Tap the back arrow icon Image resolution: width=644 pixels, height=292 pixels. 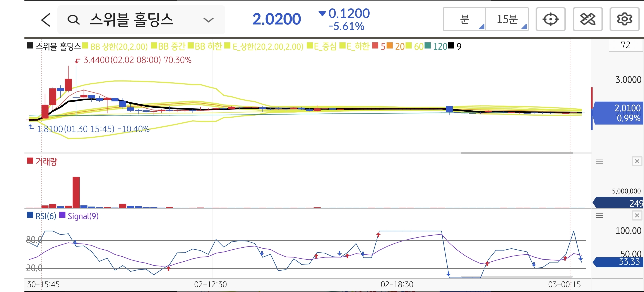coord(46,20)
